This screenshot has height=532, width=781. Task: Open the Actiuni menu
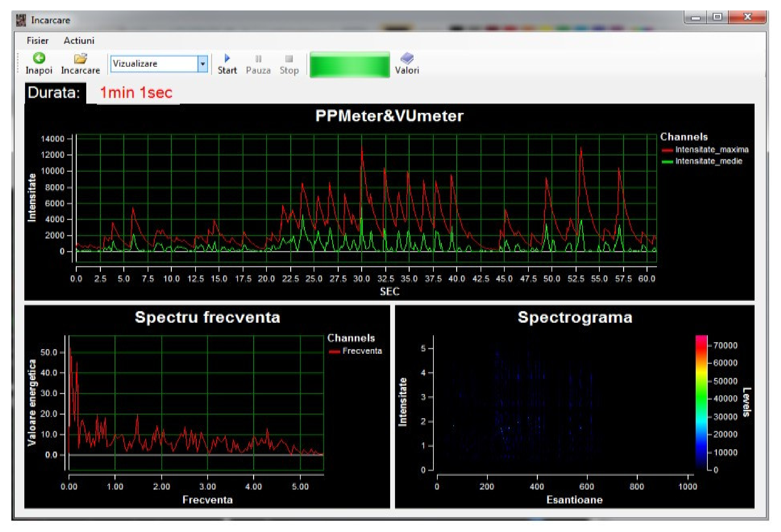(79, 41)
